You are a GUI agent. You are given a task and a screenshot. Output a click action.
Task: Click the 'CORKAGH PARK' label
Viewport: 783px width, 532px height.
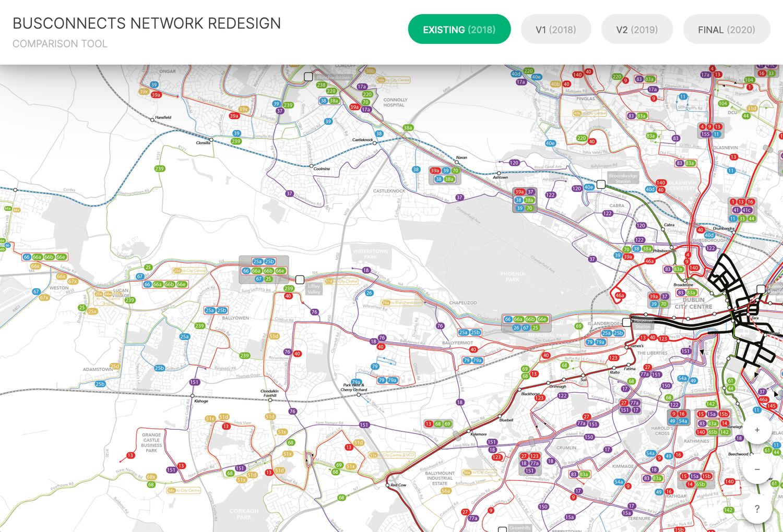coord(244,514)
